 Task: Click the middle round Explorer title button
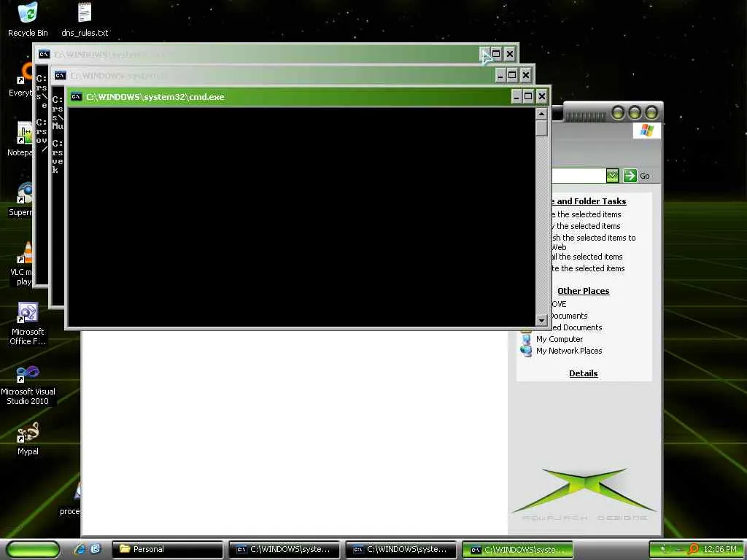(635, 113)
